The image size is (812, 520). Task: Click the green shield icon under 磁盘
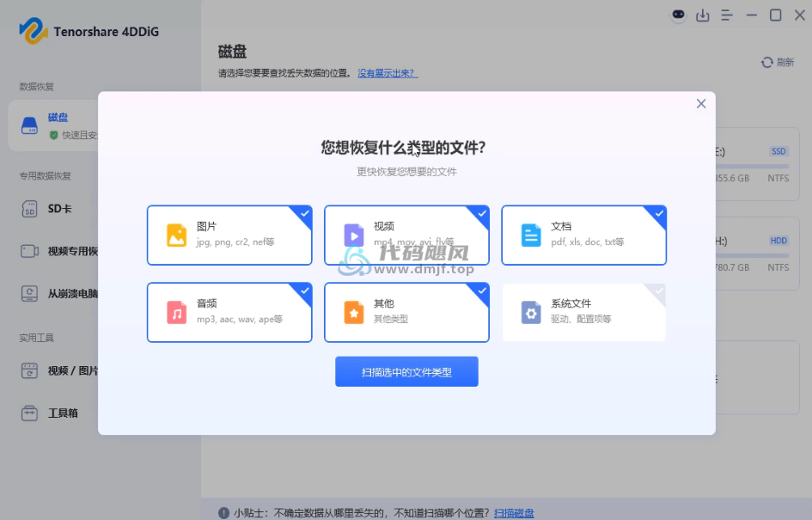click(x=53, y=135)
